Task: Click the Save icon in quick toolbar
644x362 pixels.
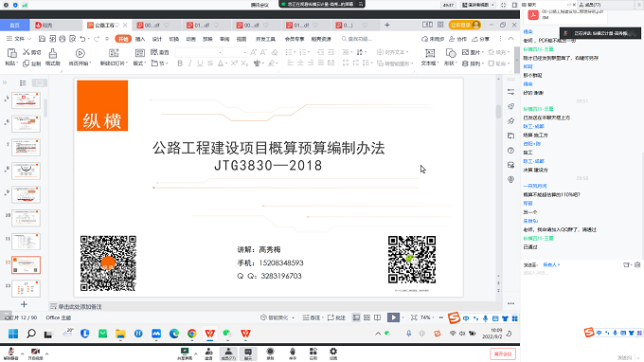Action: click(x=42, y=39)
